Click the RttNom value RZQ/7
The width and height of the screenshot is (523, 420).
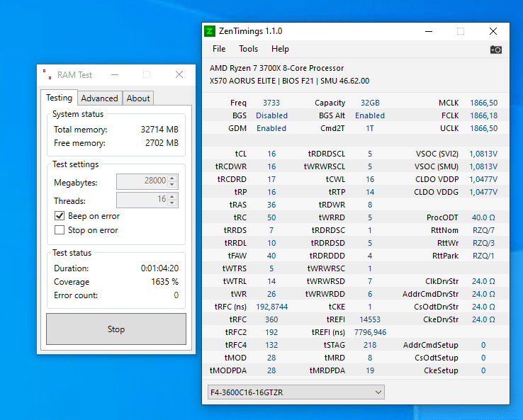(x=483, y=230)
